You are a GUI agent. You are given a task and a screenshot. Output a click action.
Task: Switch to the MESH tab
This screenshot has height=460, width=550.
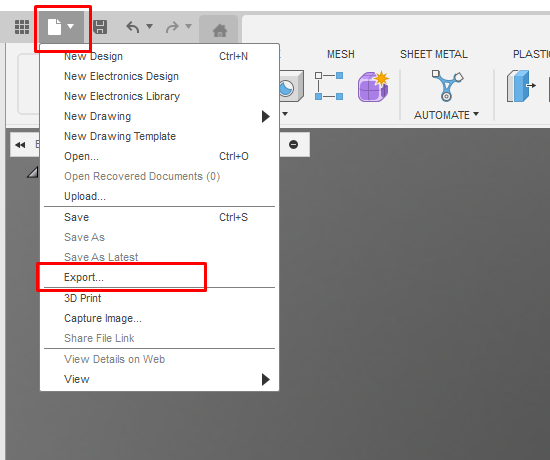pyautogui.click(x=341, y=54)
